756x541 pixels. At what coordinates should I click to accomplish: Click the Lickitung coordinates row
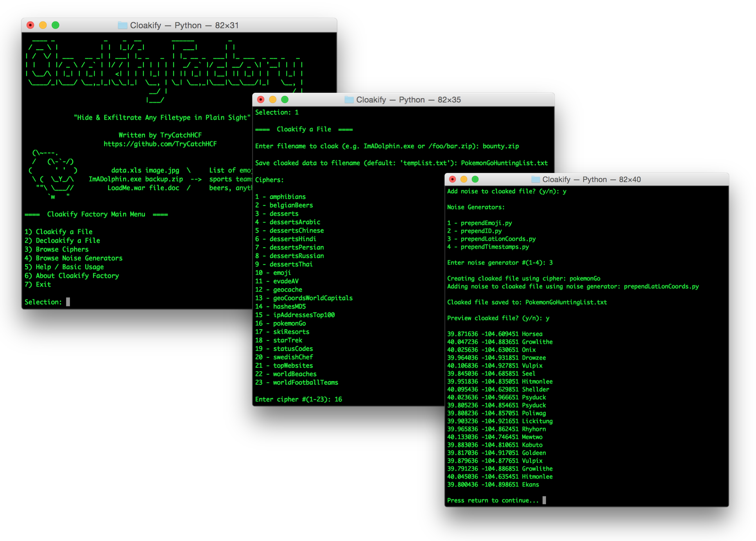[500, 421]
